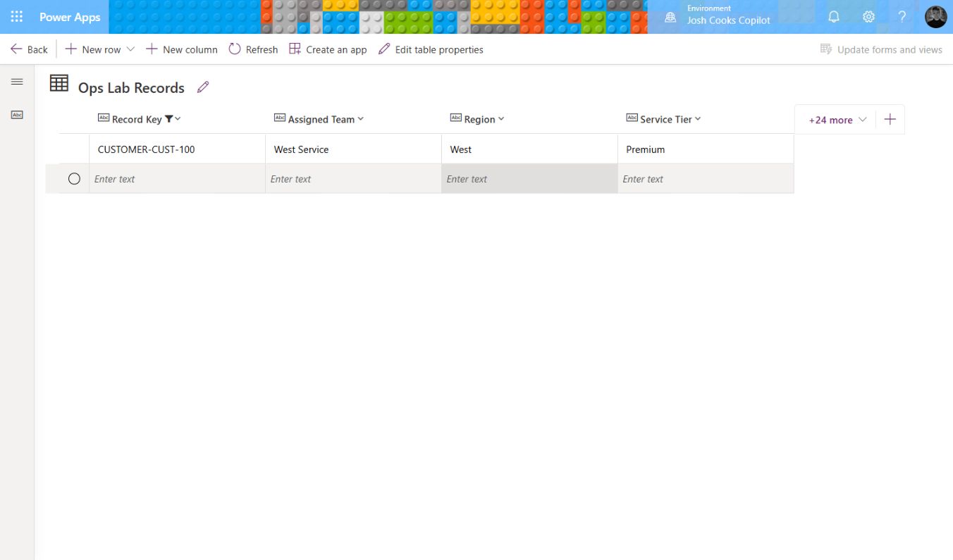The image size is (953, 560).
Task: Refresh the table data
Action: point(253,49)
